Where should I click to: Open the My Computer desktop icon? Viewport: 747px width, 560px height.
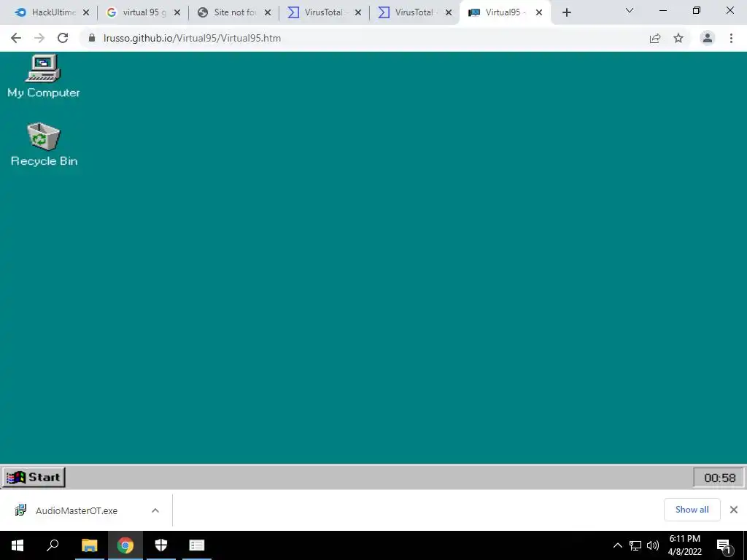(x=43, y=76)
